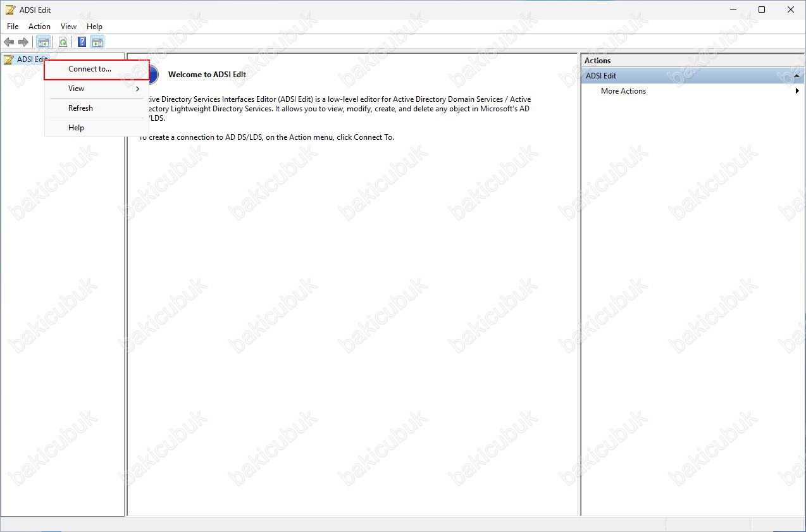Open the View menu in the menu bar
Viewport: 806px width, 532px height.
pyautogui.click(x=68, y=27)
